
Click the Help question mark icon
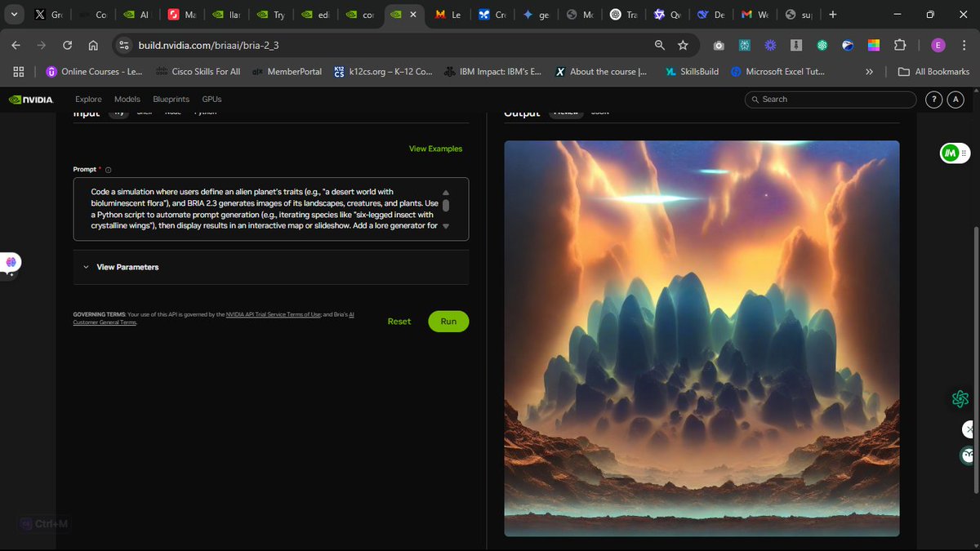(x=933, y=99)
